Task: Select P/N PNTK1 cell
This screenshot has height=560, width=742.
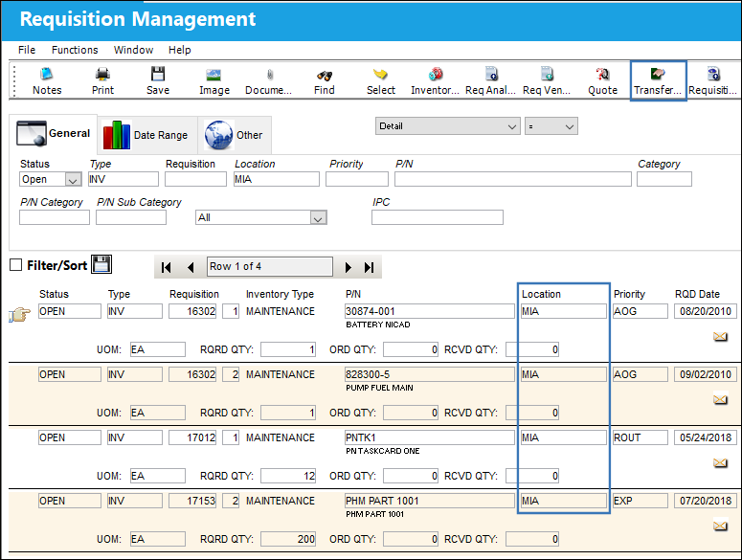Action: point(430,437)
